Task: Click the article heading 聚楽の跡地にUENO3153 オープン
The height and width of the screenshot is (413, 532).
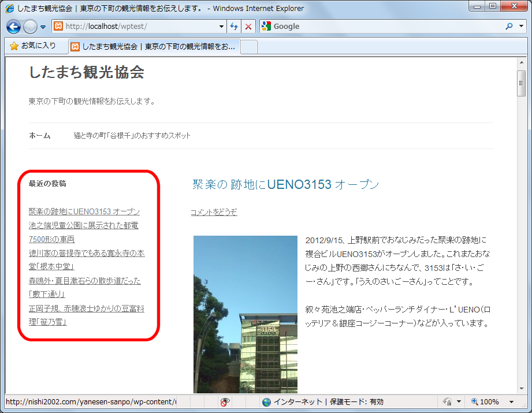Action: click(x=286, y=184)
